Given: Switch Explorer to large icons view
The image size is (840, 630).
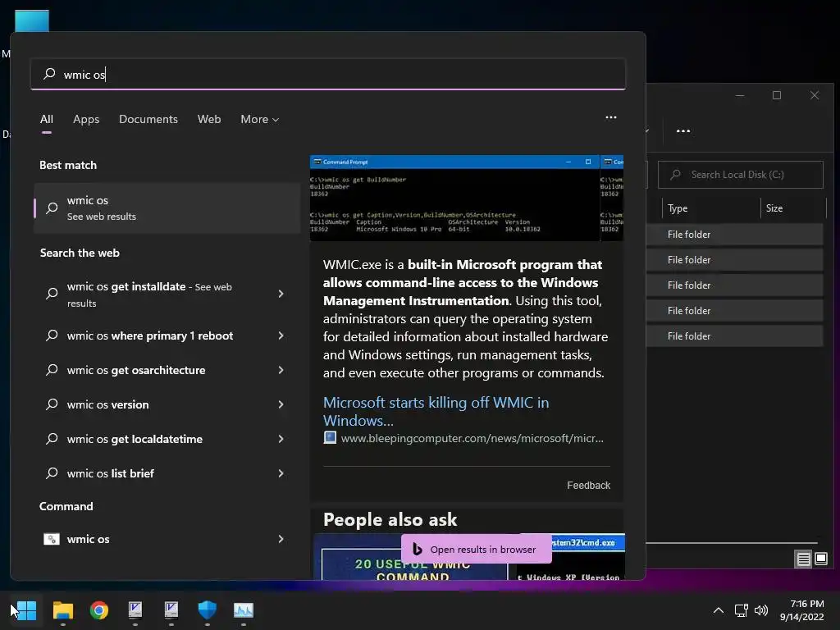Looking at the screenshot, I should (x=820, y=559).
